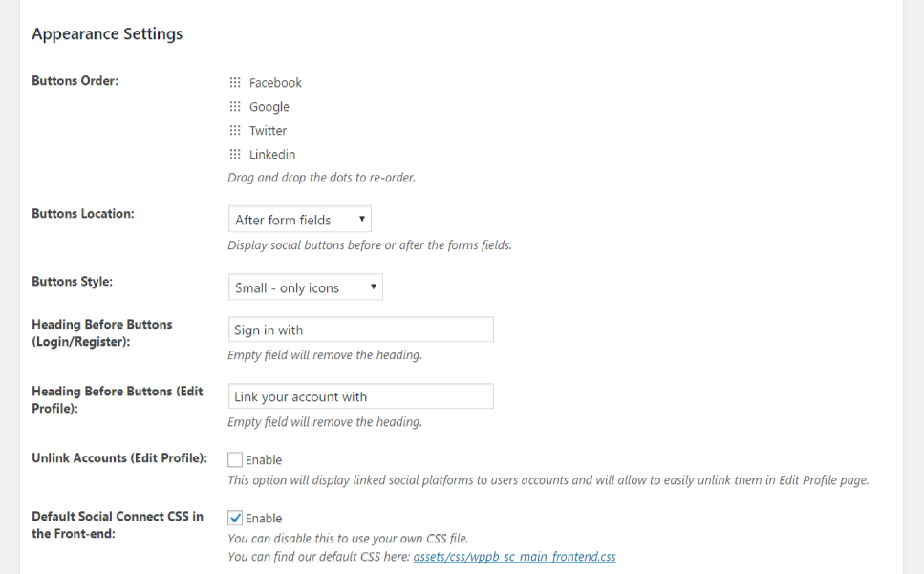Focus the Sign in with text field

point(360,330)
